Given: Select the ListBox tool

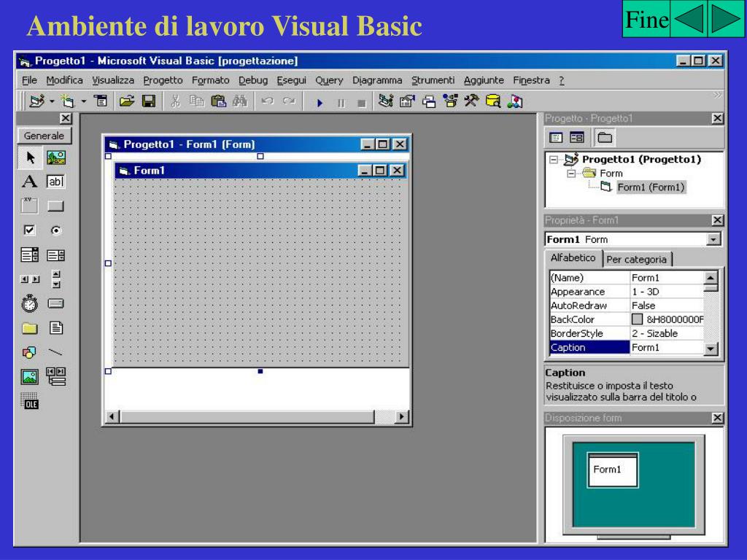Looking at the screenshot, I should [x=55, y=256].
